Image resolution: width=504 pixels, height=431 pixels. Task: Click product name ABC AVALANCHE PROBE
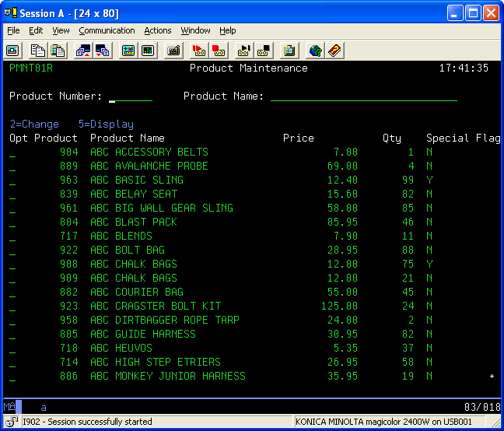coord(149,166)
